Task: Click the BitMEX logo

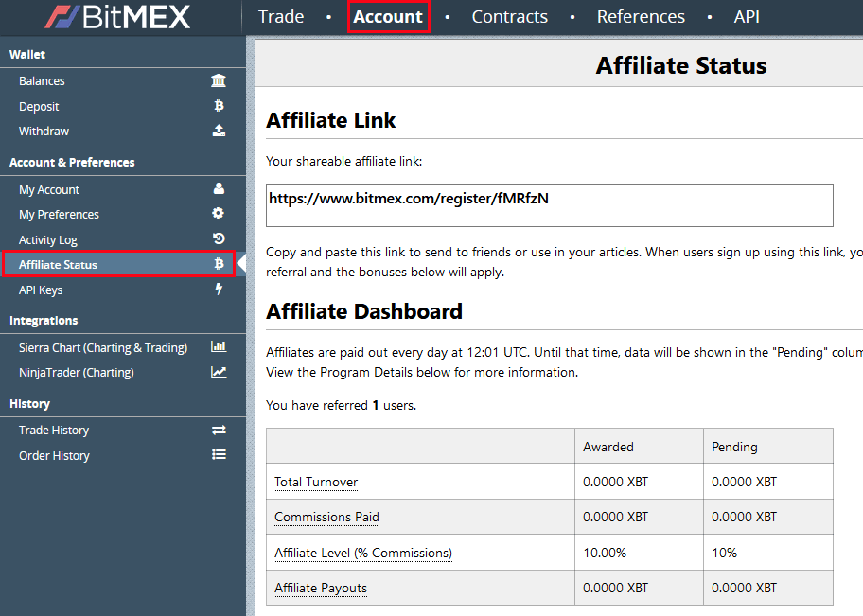Action: coord(118,16)
